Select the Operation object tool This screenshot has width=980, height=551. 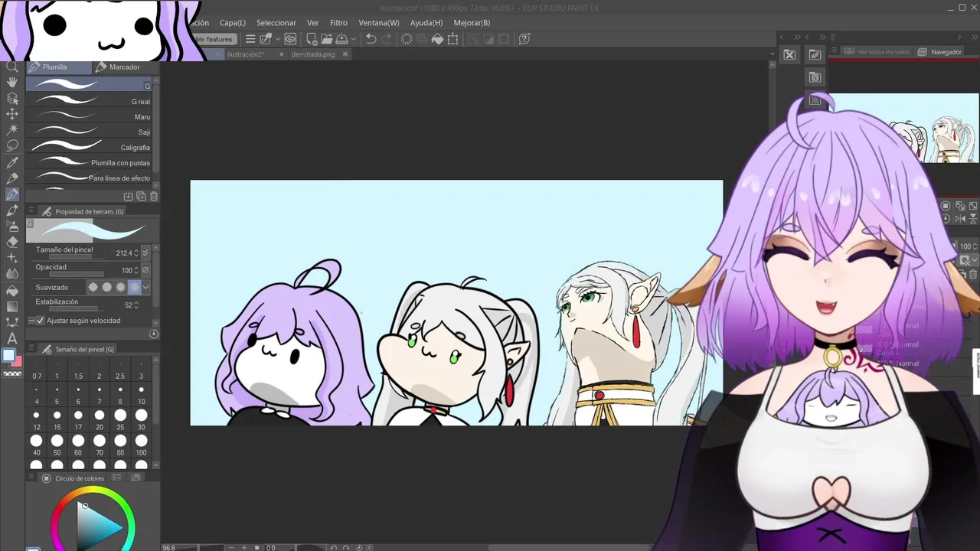pos(12,98)
